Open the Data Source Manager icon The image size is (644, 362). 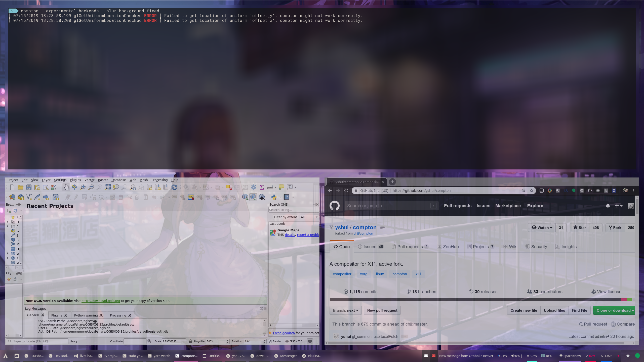(x=12, y=197)
